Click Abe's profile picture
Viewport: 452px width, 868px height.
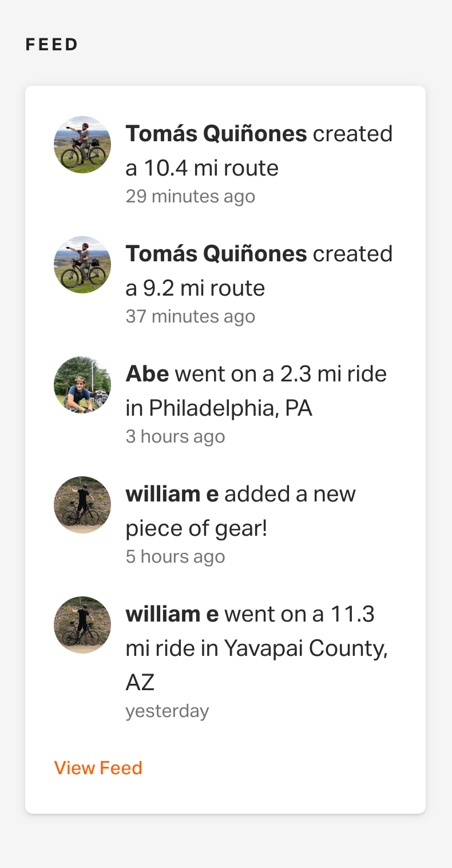(82, 385)
